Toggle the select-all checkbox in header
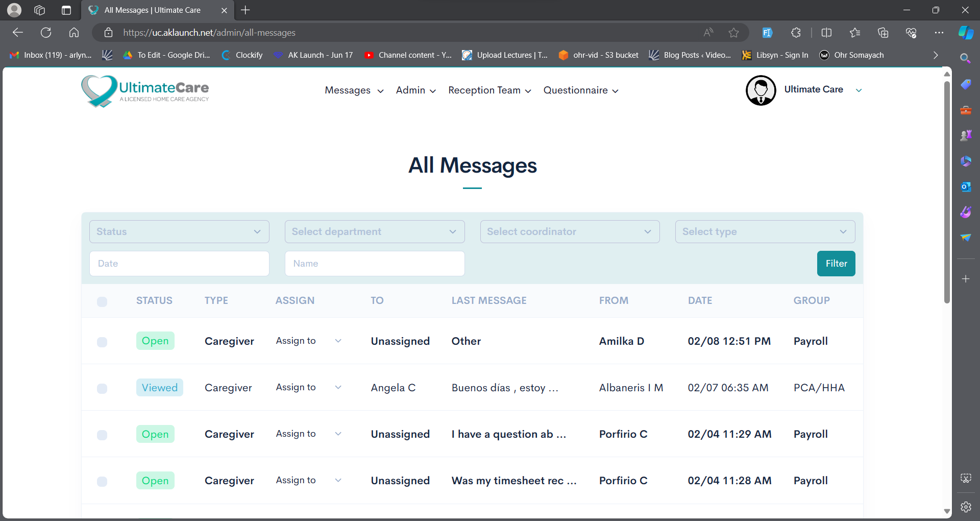The height and width of the screenshot is (521, 980). click(x=102, y=301)
